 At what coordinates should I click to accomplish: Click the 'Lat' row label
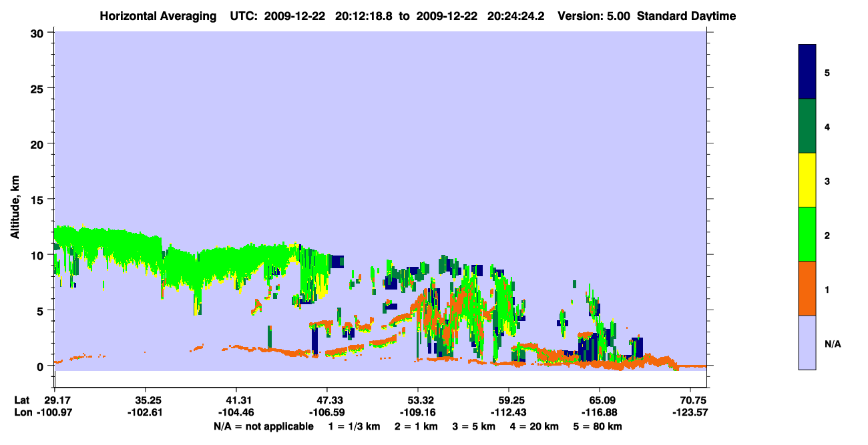pos(22,400)
